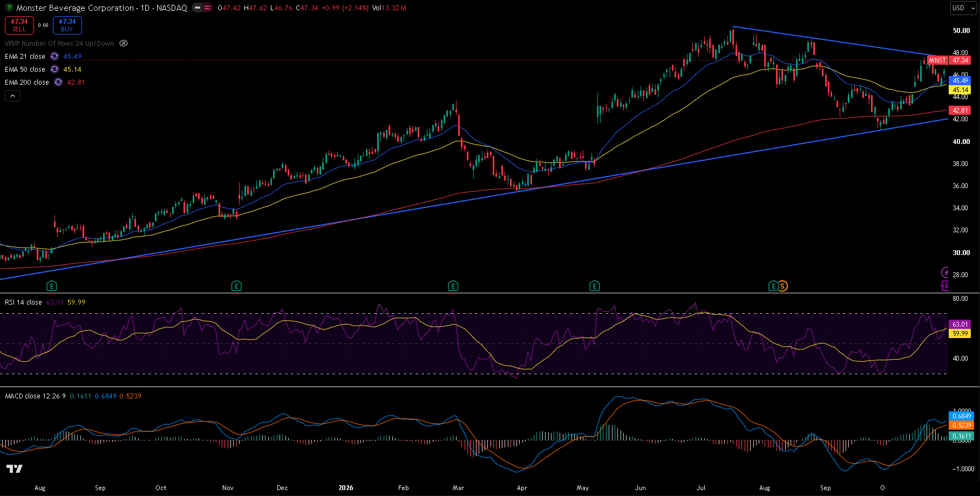Click the 0.00 spread between SELL and BUY

tap(43, 25)
